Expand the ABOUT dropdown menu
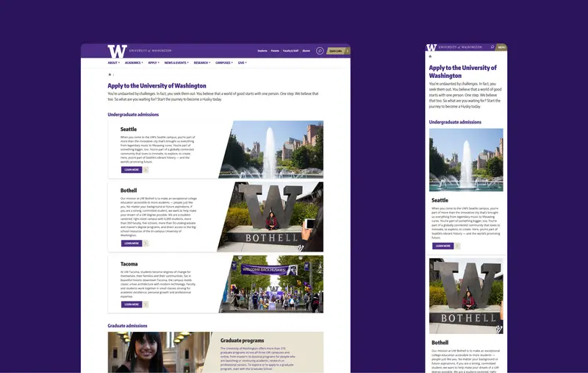 pos(114,63)
